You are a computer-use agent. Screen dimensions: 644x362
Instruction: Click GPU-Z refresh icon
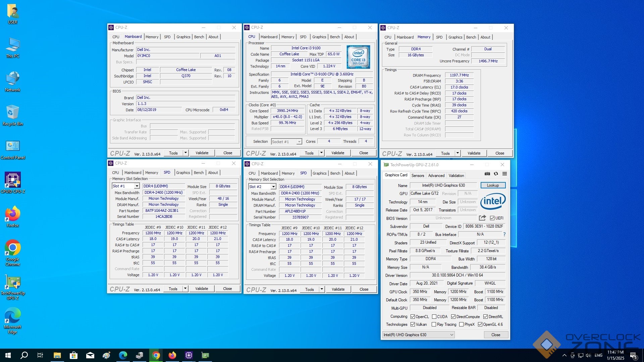[496, 174]
